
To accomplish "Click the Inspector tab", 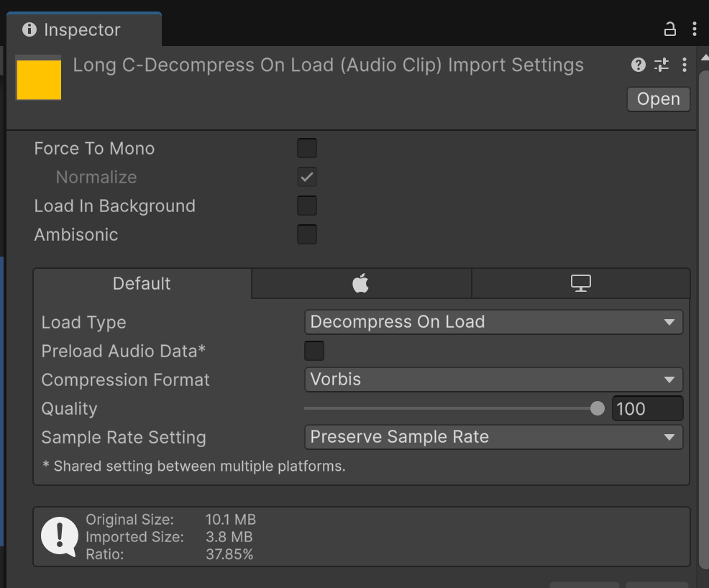I will (83, 30).
